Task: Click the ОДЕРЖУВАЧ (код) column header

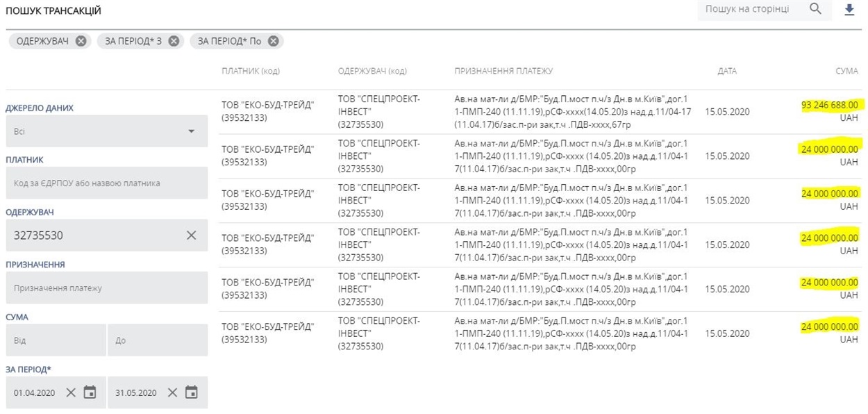Action: [372, 72]
